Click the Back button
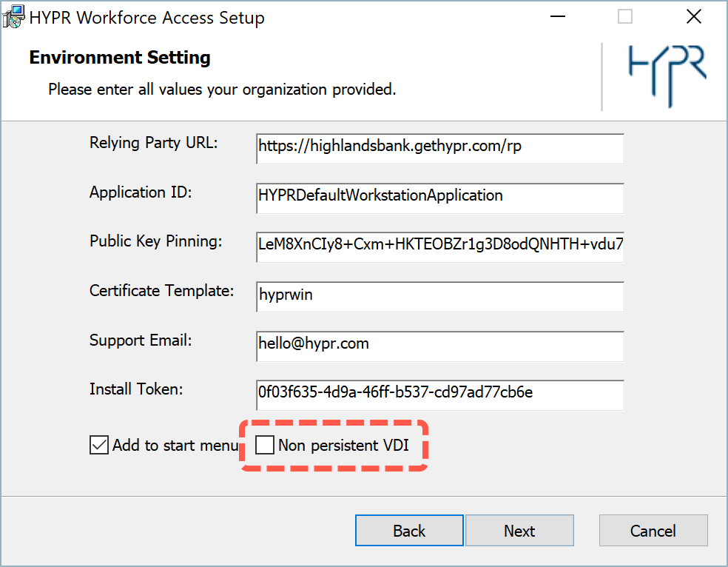Image resolution: width=728 pixels, height=567 pixels. [x=409, y=530]
